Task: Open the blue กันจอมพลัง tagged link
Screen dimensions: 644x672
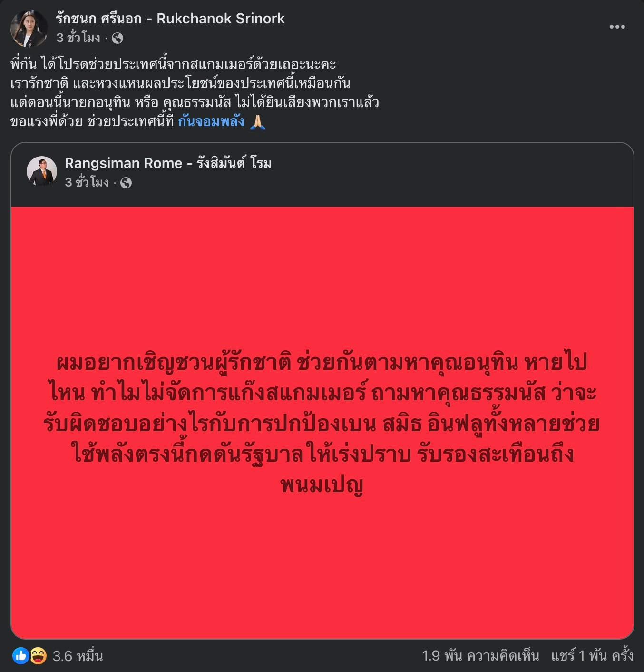Action: pos(211,121)
